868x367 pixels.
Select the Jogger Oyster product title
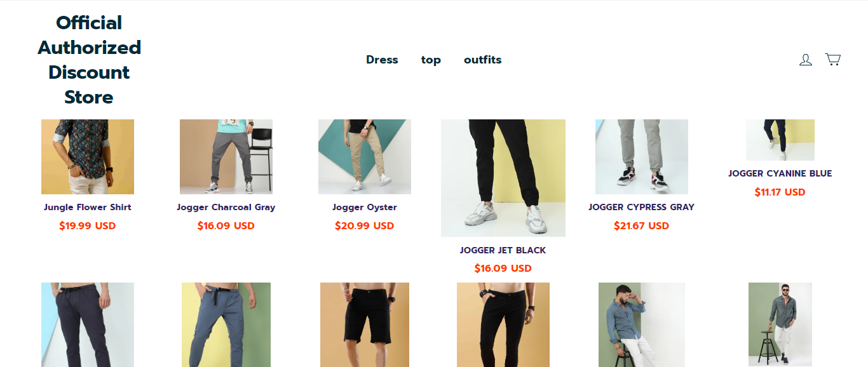coord(365,207)
